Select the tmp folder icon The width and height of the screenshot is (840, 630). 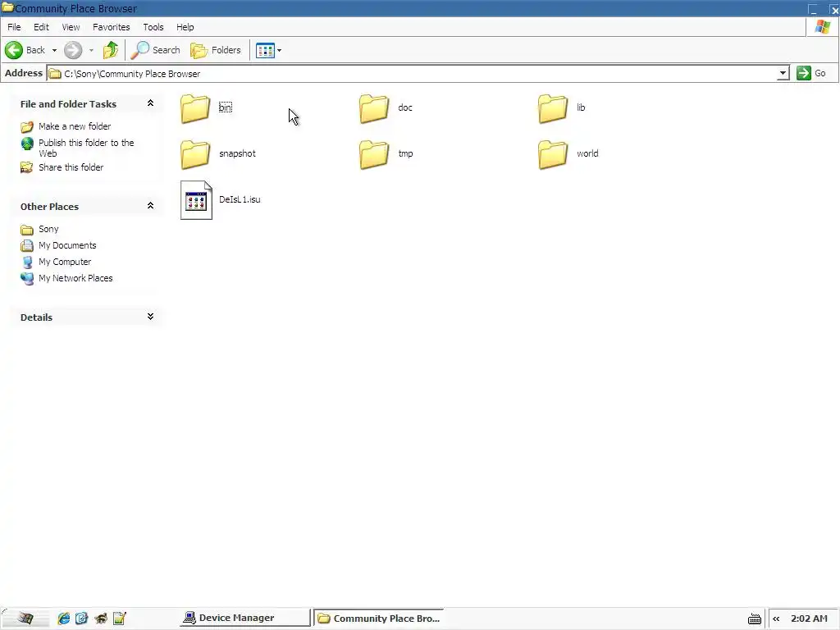coord(374,154)
